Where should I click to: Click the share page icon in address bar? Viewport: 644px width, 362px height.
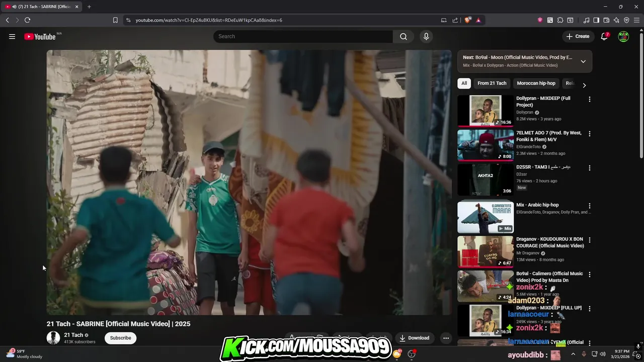tap(455, 20)
